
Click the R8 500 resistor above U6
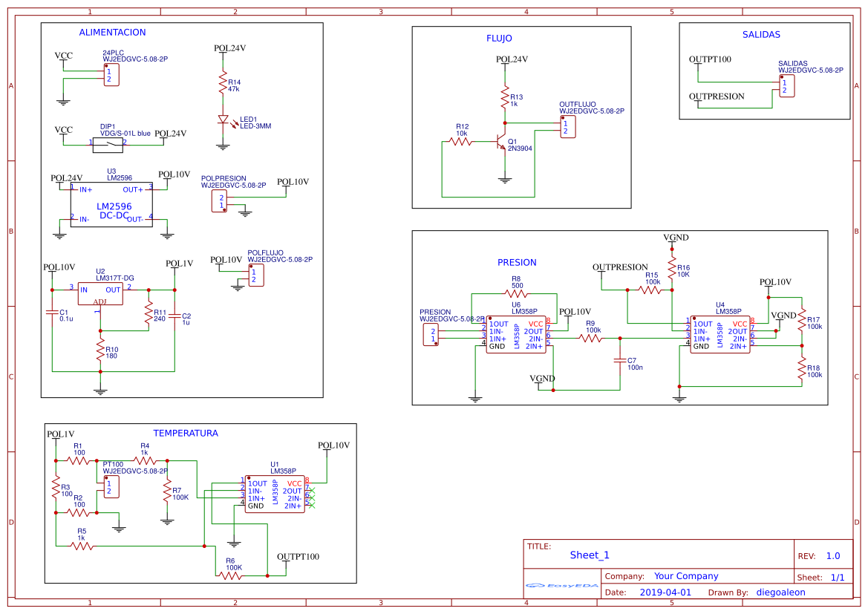517,293
